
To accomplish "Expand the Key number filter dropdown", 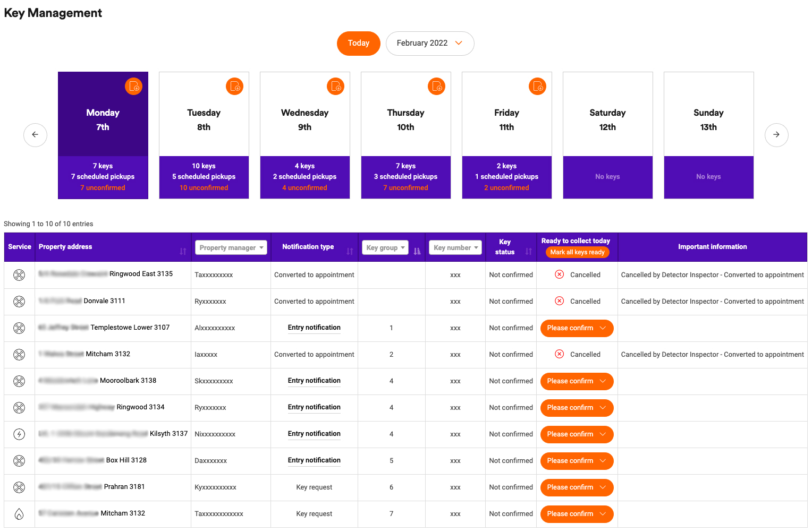I will (455, 248).
